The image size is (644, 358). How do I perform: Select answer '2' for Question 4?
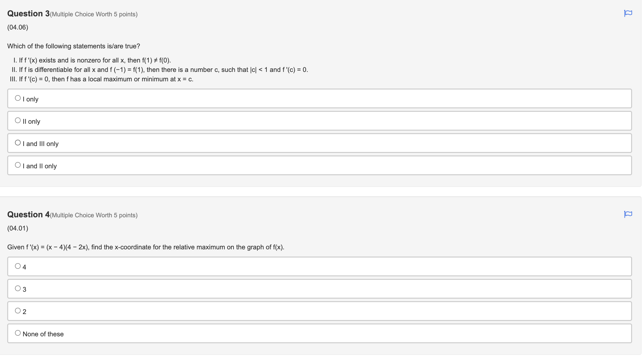point(18,310)
